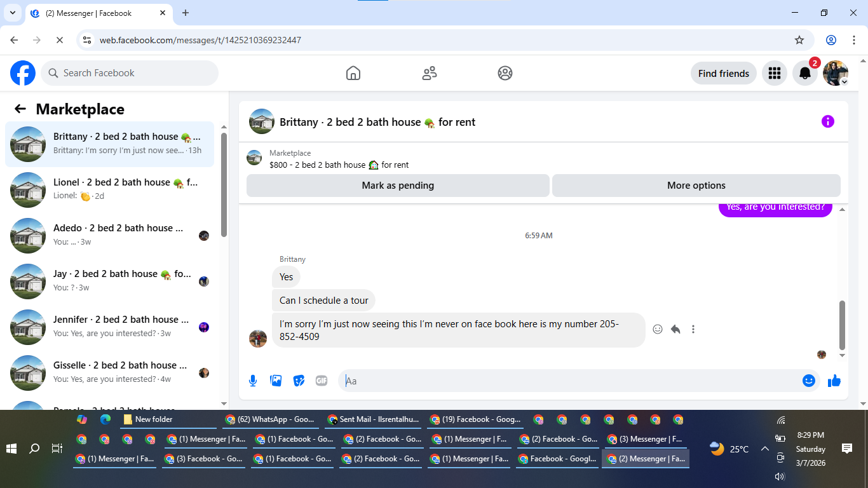This screenshot has width=868, height=488.
Task: Open Microsoft Edge from the taskbar
Action: pos(105,419)
